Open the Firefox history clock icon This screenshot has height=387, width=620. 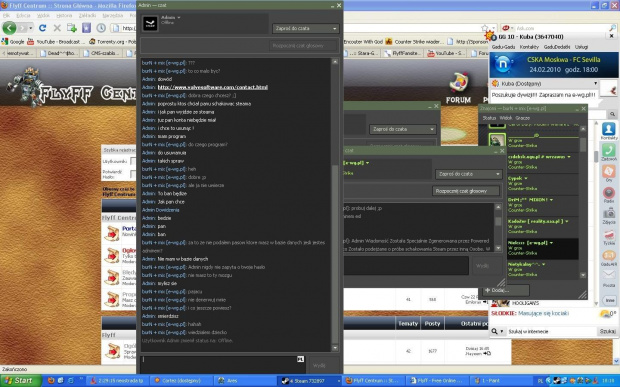click(x=101, y=28)
